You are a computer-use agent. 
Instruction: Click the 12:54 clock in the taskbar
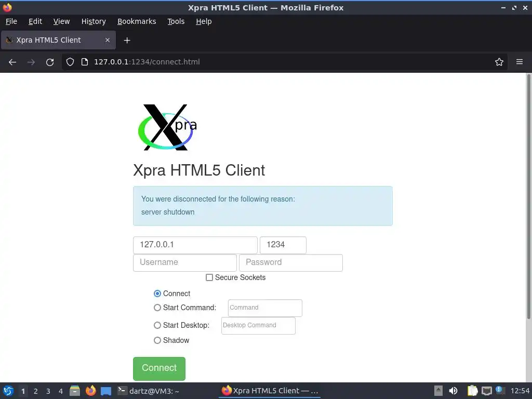[x=520, y=391]
